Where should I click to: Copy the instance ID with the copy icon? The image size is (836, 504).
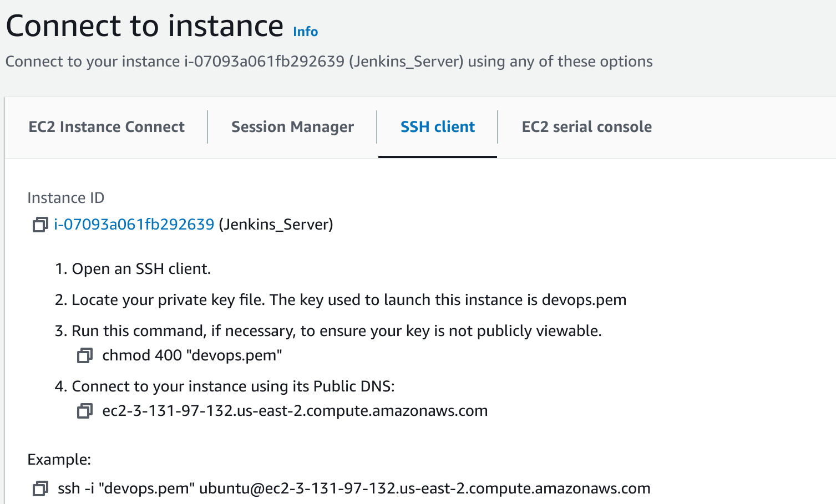(x=40, y=225)
